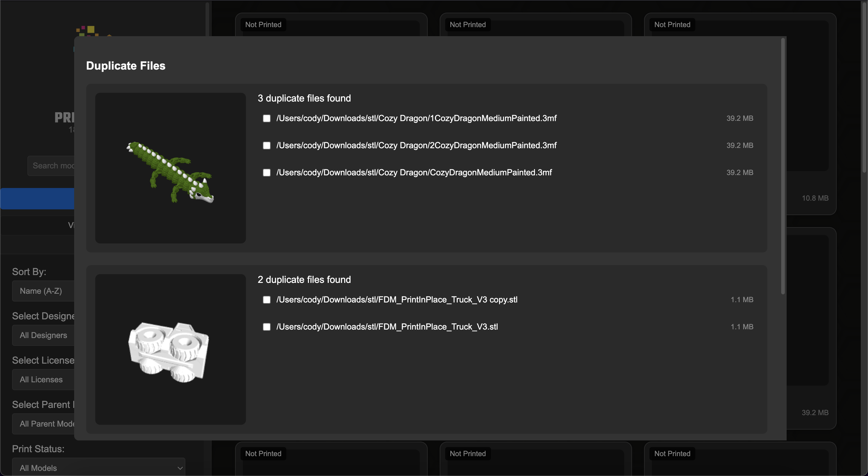Click the bottom-right Not Printed badge

(672, 453)
